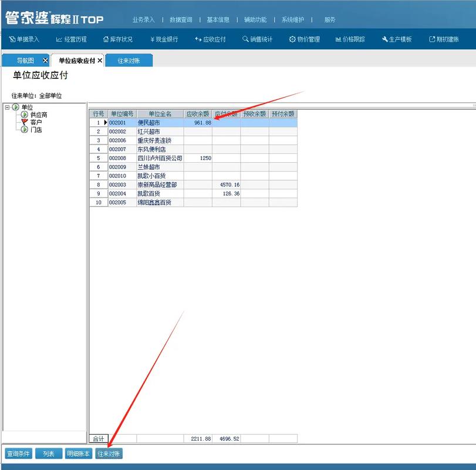Viewport: 476px width, 470px height.
Task: Sort by 行号 column header
Action: point(99,114)
